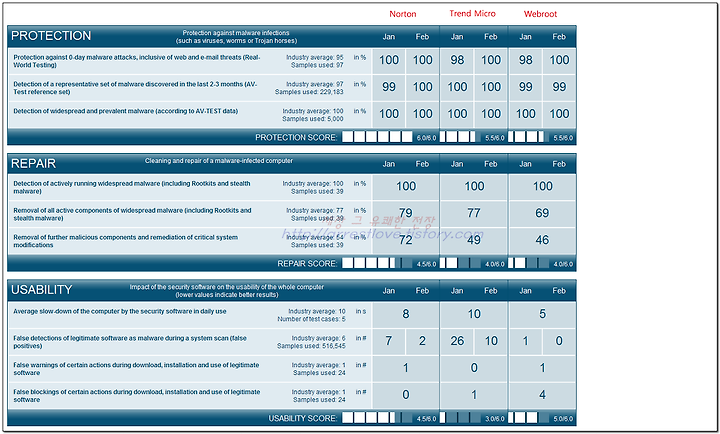Click Norton's Jan column header in Protection
The height and width of the screenshot is (434, 720).
point(388,37)
